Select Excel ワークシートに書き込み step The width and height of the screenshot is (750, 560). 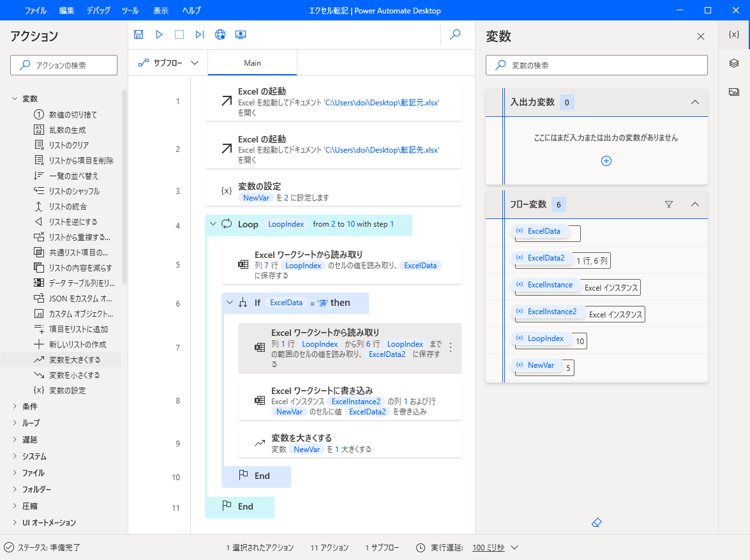[350, 400]
